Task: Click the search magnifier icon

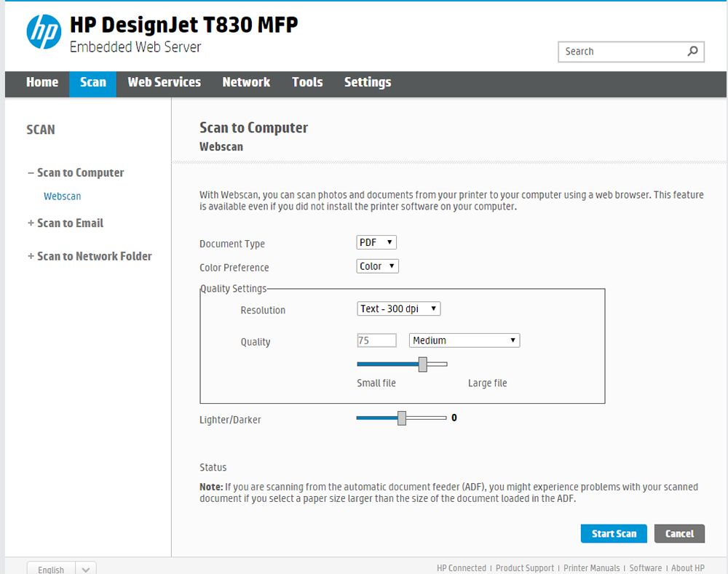Action: pos(692,52)
